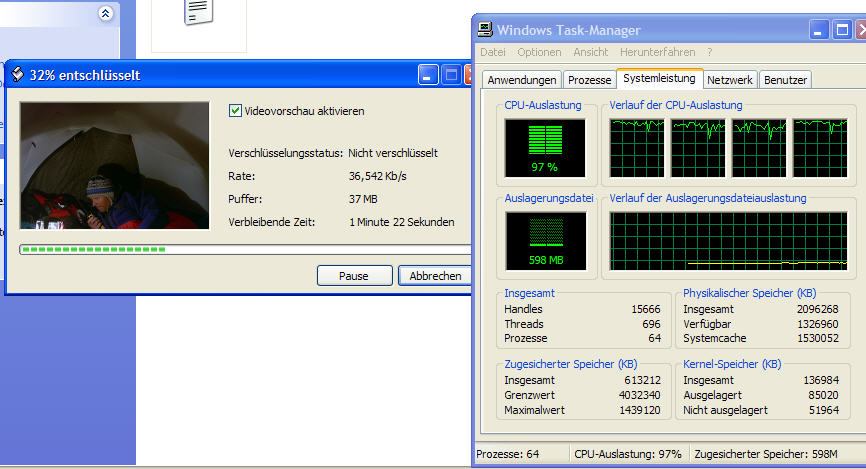Click the Auslagerungsdatei 598 MB gauge

point(546,241)
